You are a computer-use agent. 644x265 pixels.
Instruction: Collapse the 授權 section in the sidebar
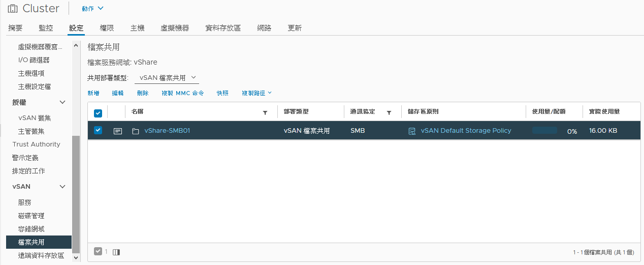coord(62,102)
